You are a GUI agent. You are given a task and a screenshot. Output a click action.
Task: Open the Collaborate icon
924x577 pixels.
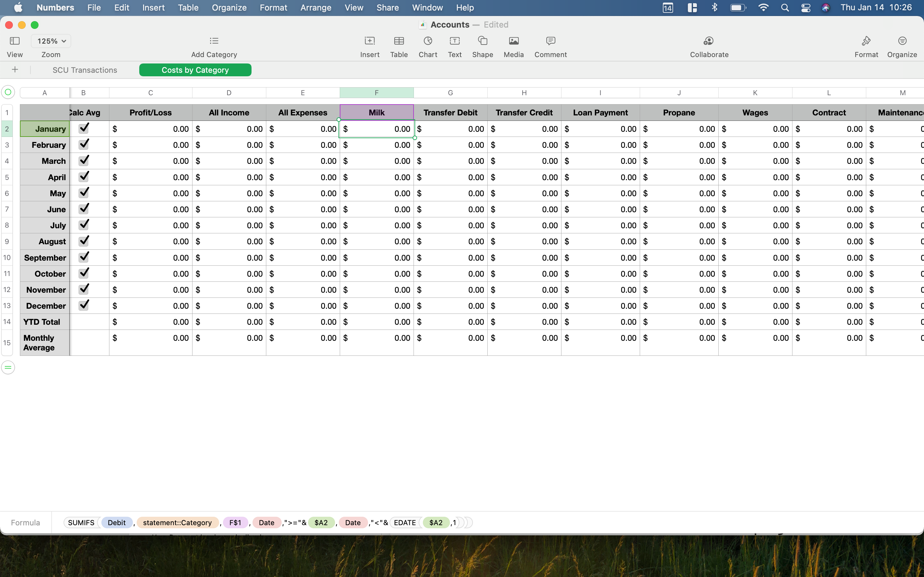pos(709,41)
